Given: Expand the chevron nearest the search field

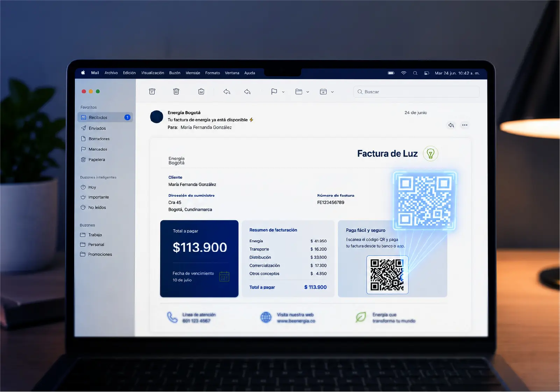Looking at the screenshot, I should (x=332, y=92).
